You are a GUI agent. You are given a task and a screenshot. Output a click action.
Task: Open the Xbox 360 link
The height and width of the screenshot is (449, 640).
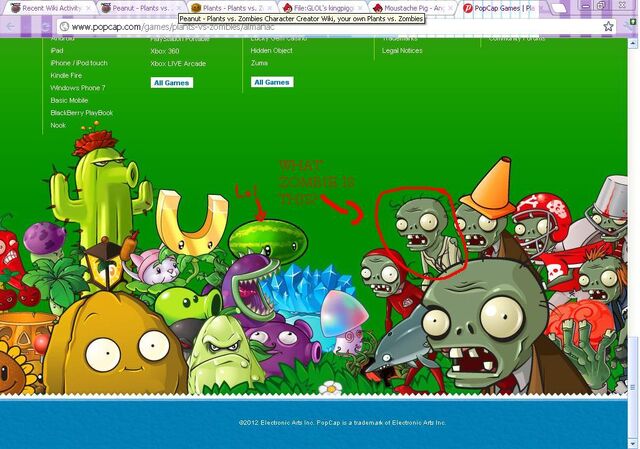click(x=164, y=51)
